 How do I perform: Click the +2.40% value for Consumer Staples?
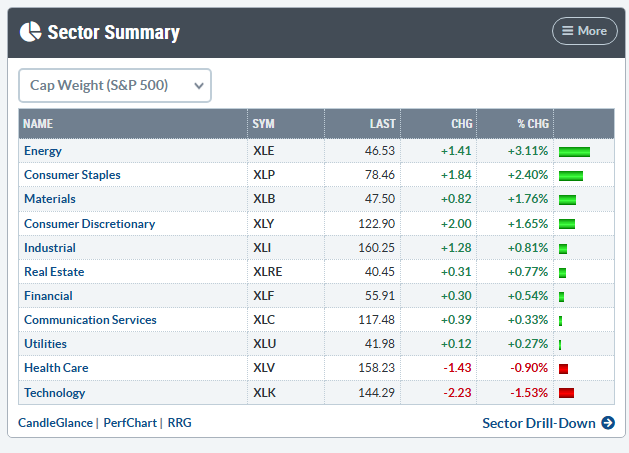(x=528, y=175)
